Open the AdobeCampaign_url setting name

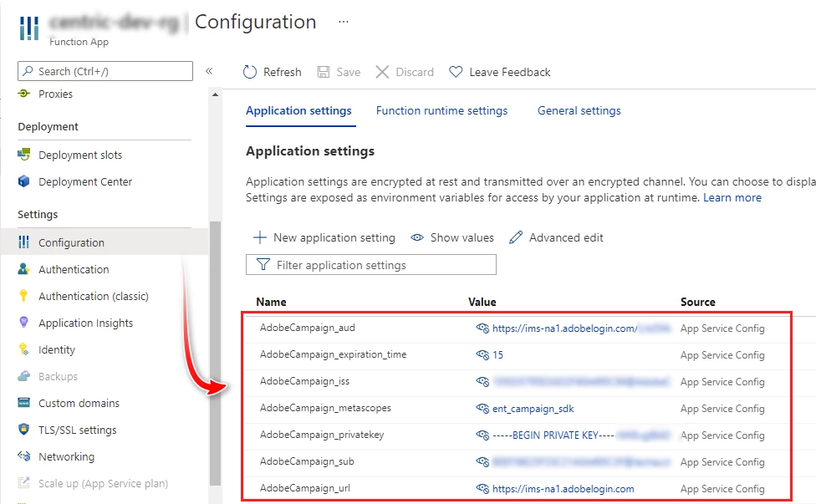pos(305,488)
